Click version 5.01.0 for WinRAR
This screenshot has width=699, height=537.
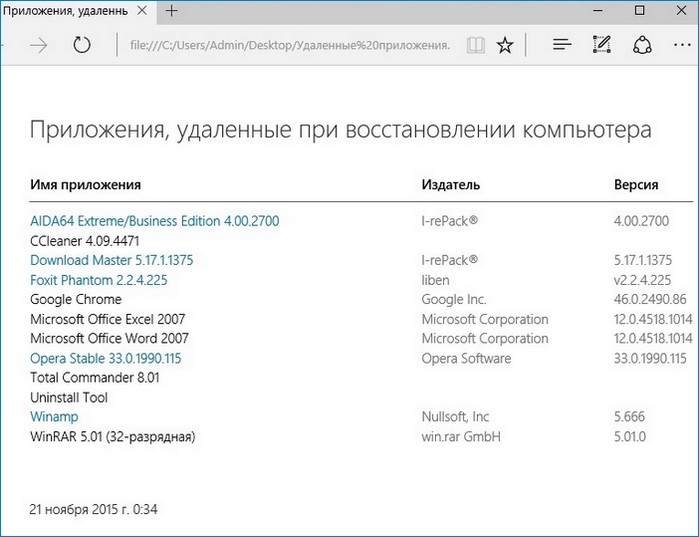tap(629, 436)
